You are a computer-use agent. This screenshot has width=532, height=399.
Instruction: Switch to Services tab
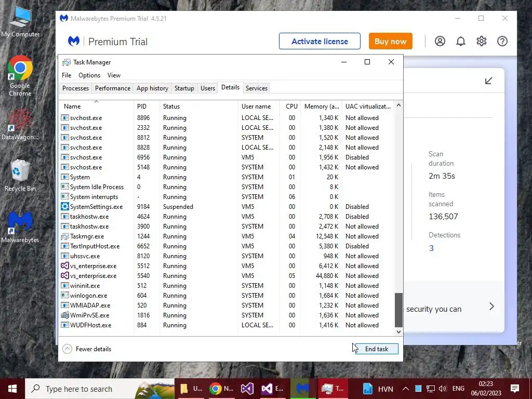(x=257, y=88)
